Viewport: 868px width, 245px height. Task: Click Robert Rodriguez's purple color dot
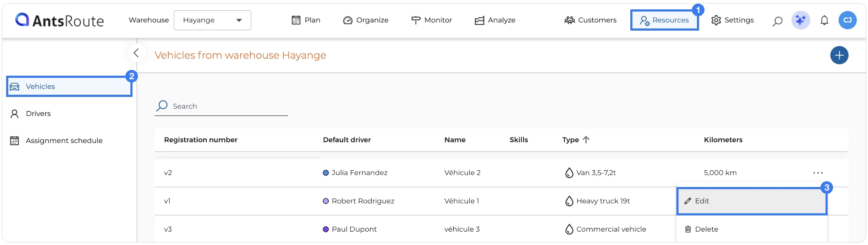click(326, 201)
